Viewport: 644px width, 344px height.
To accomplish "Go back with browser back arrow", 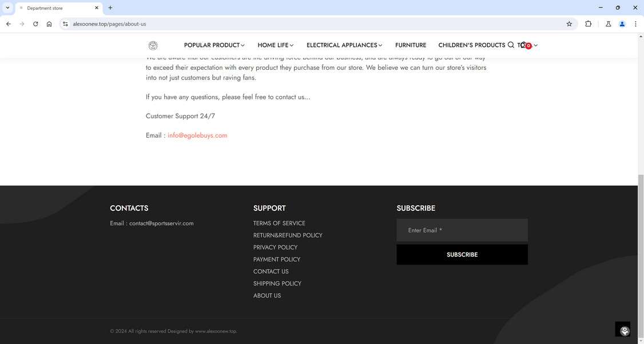I will point(8,24).
